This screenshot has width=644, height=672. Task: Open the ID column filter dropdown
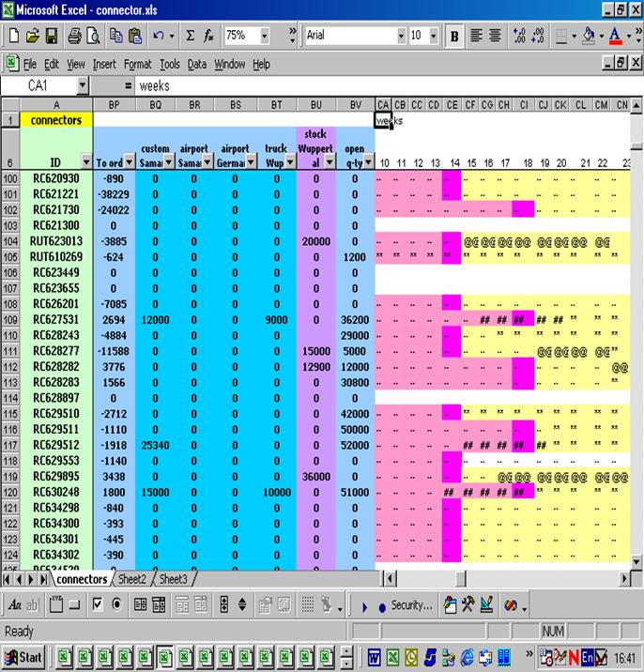[x=85, y=162]
